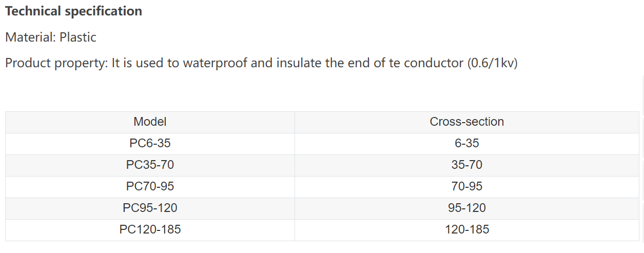Click the Cross-section column header

[466, 122]
